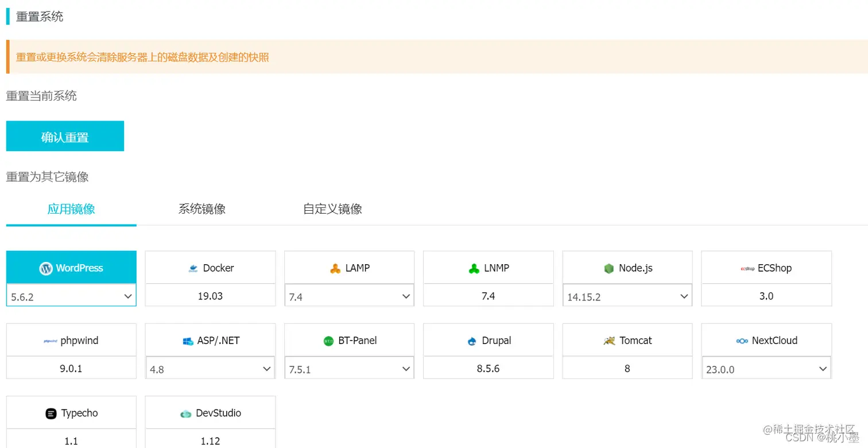
Task: Switch to the 自定义镜像 tab
Action: coord(333,209)
